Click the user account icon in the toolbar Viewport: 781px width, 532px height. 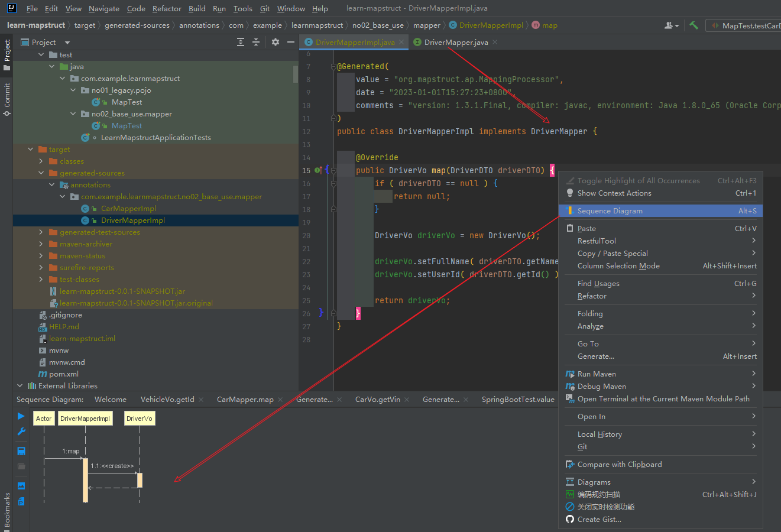pos(669,25)
